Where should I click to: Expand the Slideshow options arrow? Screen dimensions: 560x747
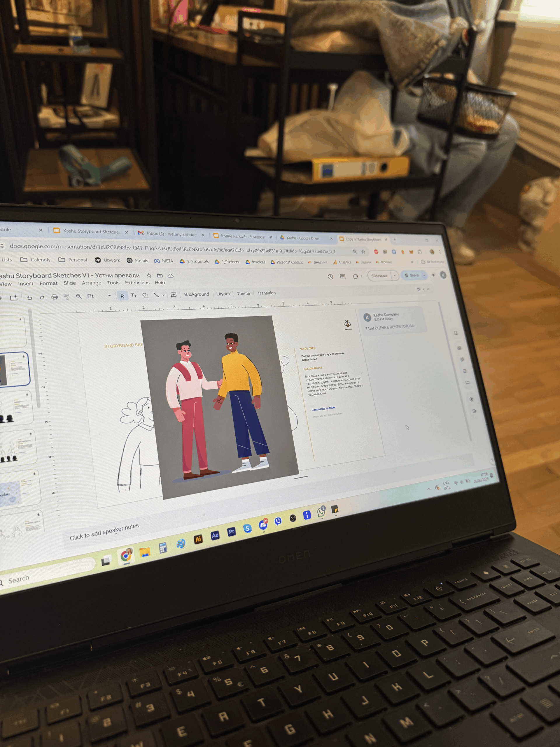[x=395, y=275]
